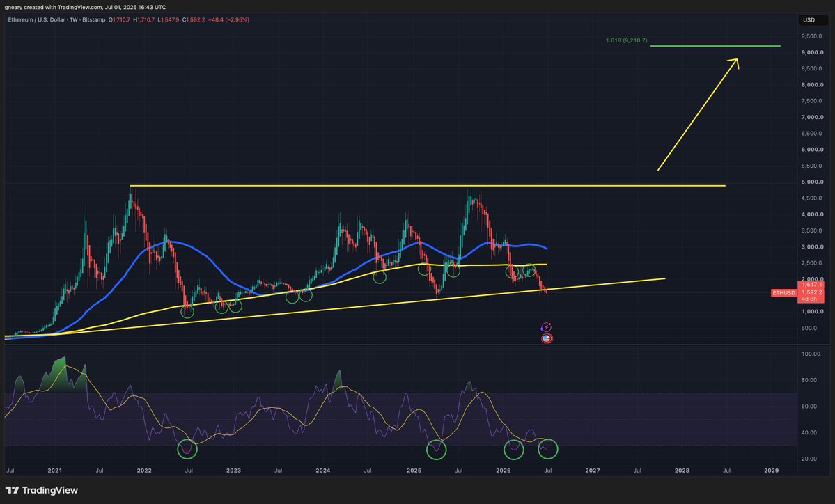Image resolution: width=835 pixels, height=504 pixels.
Task: Click the 5,000.0 price axis label
Action: point(812,182)
